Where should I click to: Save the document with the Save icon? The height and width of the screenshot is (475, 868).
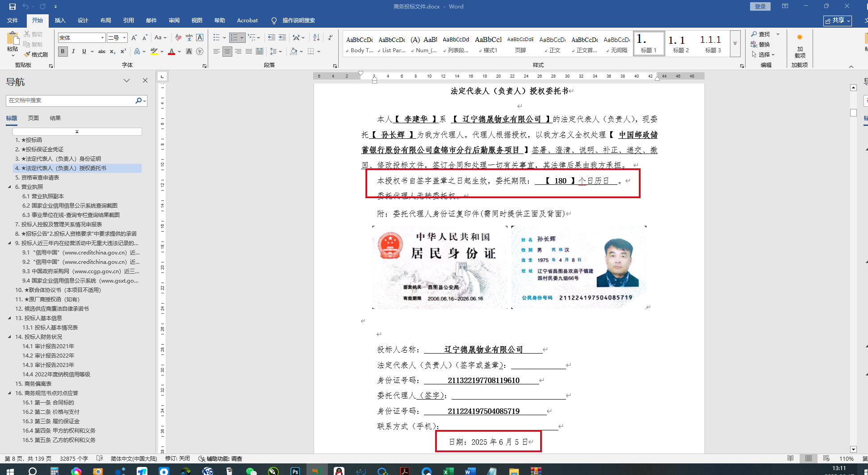tap(12, 7)
